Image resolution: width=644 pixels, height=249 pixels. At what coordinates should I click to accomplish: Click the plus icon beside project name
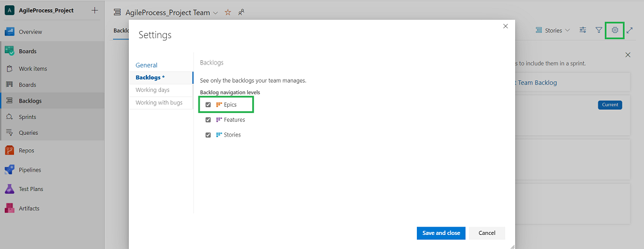(95, 11)
